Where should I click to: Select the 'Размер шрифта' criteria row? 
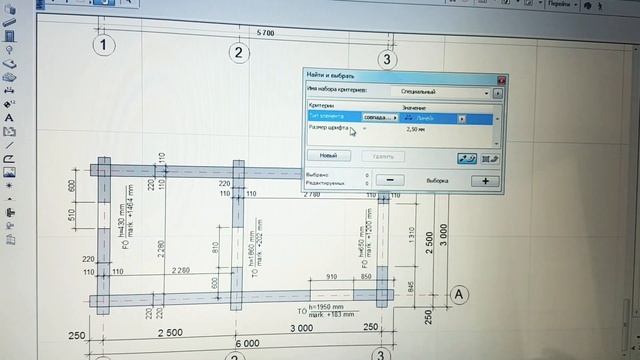pyautogui.click(x=400, y=129)
